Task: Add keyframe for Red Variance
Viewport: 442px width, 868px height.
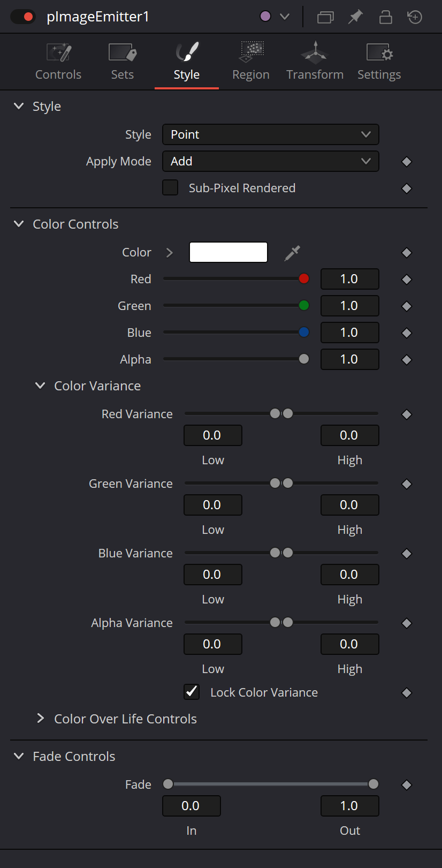Action: pyautogui.click(x=407, y=414)
